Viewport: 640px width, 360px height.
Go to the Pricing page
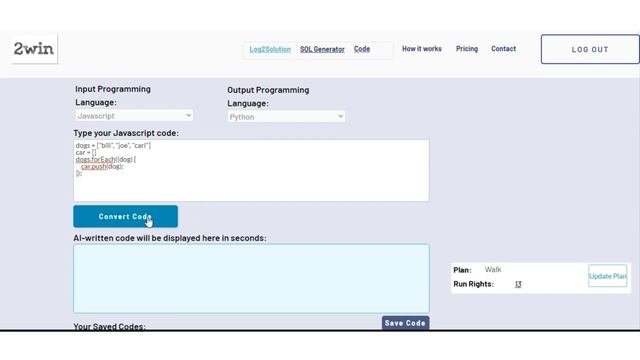467,49
